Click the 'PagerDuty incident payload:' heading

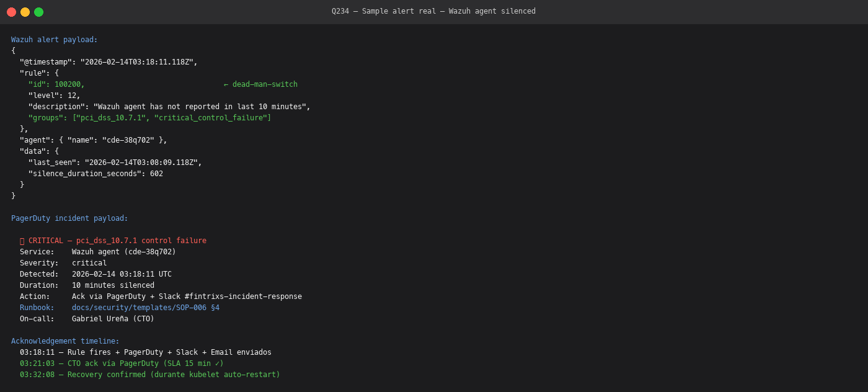tap(69, 218)
